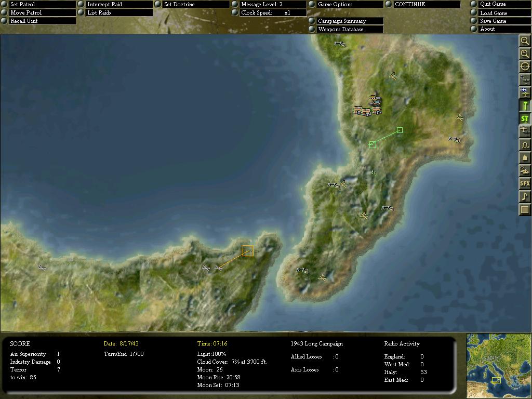Toggle music with the note icon
This screenshot has width=532, height=399.
(525, 196)
